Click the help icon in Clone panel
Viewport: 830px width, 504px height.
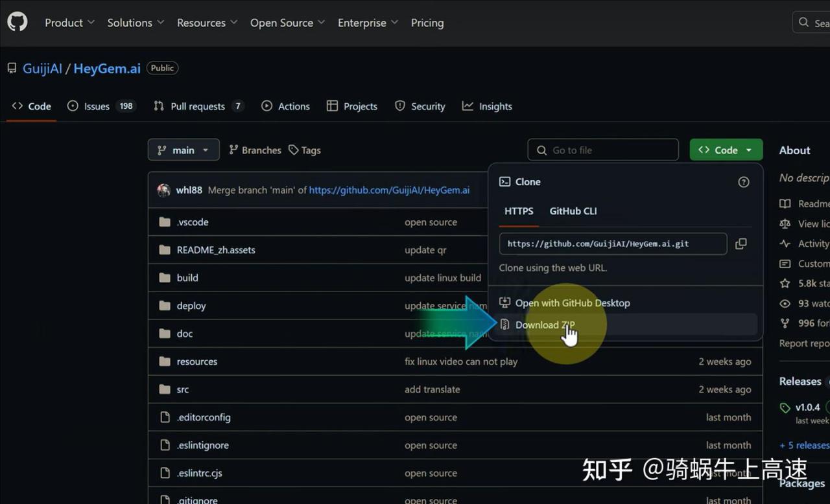(744, 182)
